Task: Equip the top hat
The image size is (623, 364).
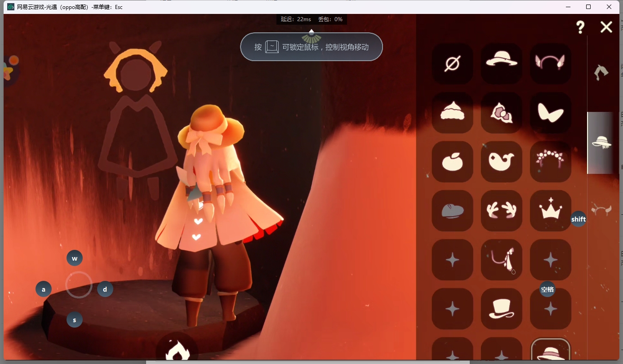Action: coord(502,309)
